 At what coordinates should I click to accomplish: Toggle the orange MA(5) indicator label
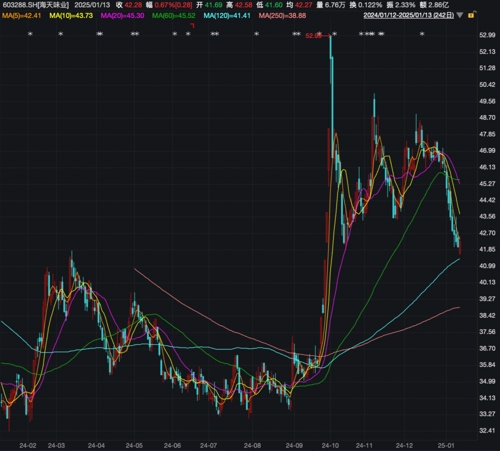(21, 16)
